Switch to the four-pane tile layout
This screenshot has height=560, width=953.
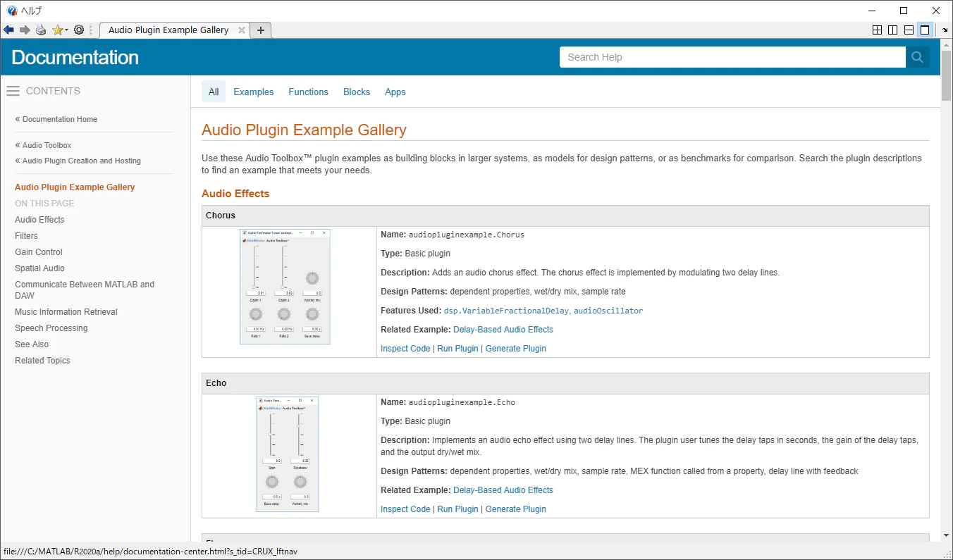tap(877, 30)
